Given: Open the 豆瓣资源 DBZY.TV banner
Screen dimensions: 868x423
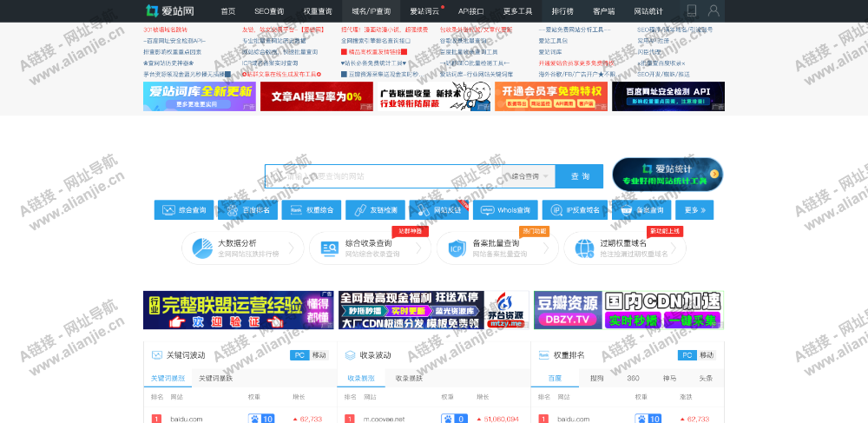Looking at the screenshot, I should [629, 310].
